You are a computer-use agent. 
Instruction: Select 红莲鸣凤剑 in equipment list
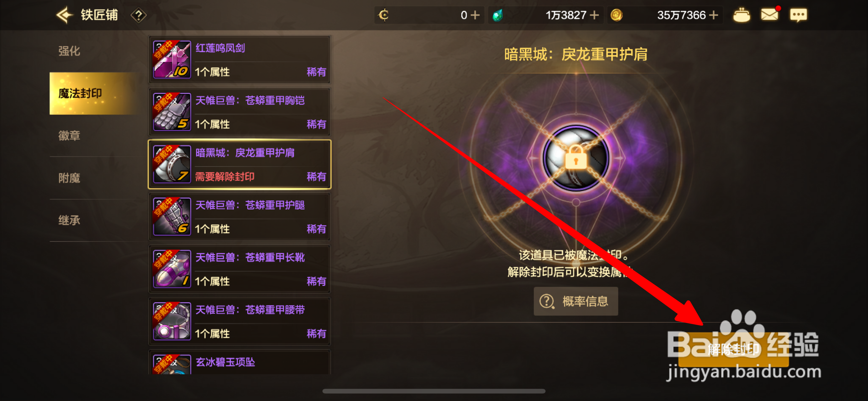click(240, 60)
